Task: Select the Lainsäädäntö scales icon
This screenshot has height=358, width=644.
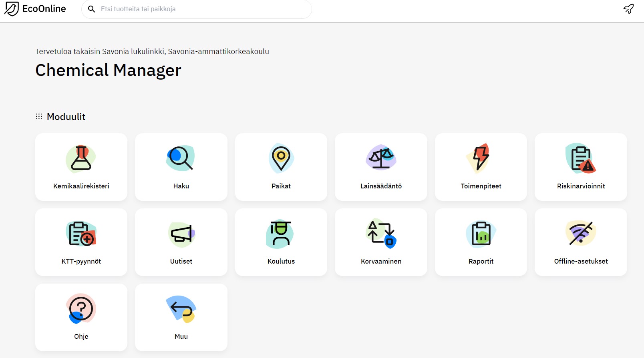Action: 381,158
